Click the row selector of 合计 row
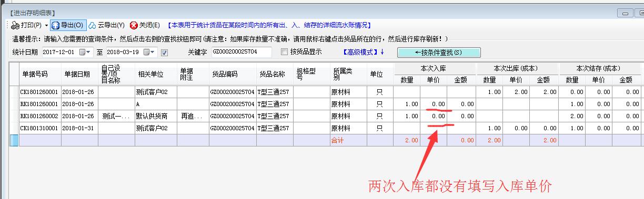This screenshot has width=644, height=199. [x=14, y=140]
